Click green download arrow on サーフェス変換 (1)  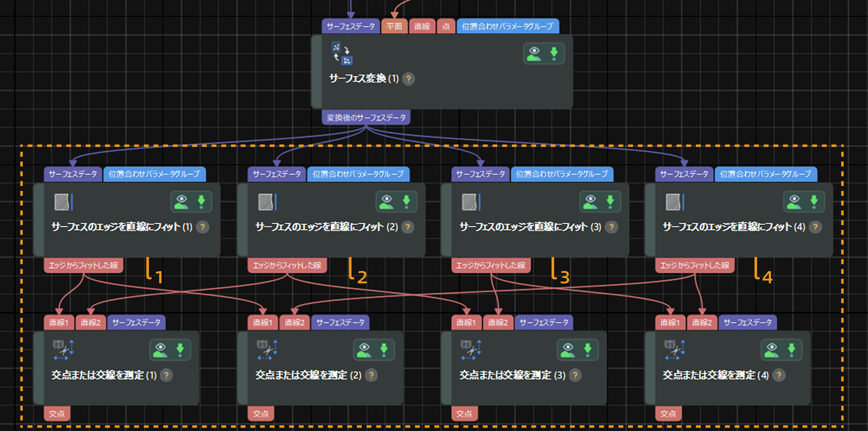click(554, 54)
